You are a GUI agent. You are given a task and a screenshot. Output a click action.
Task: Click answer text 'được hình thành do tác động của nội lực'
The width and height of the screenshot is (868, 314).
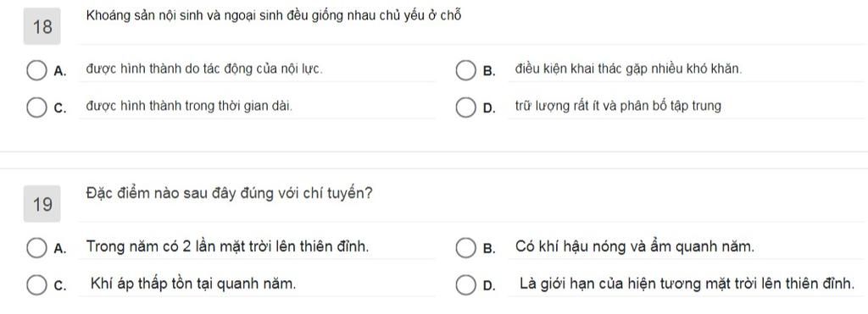(203, 69)
